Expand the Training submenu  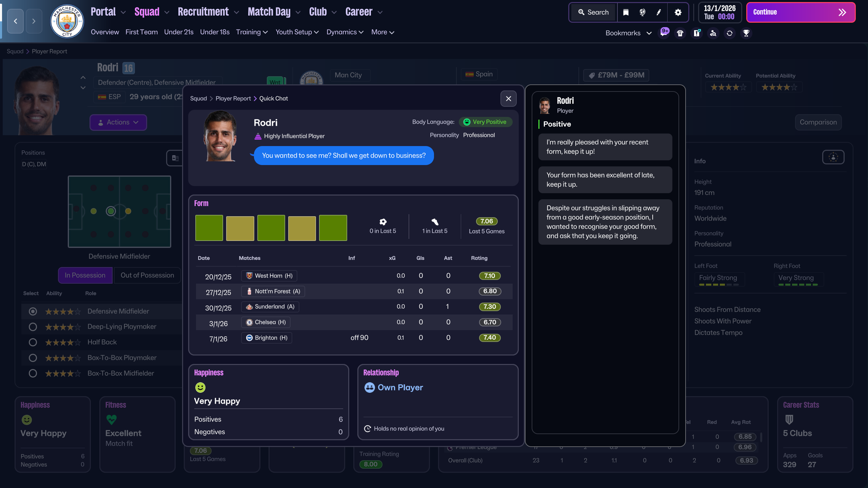[252, 32]
